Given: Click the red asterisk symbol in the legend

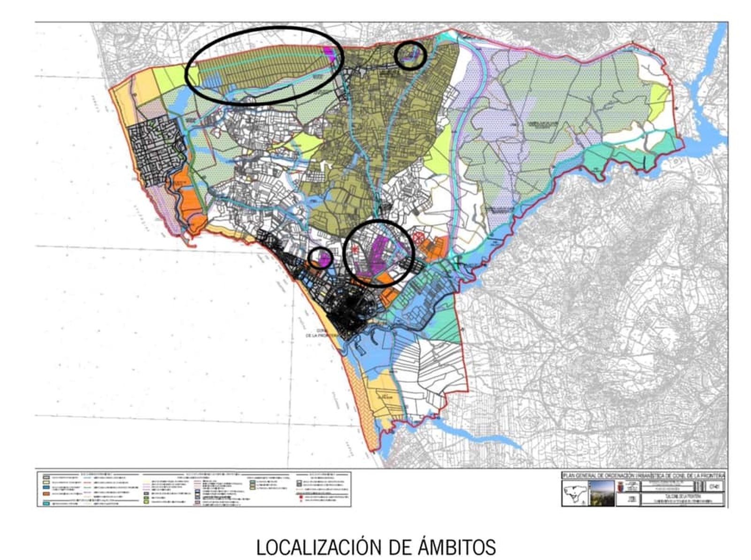Looking at the screenshot, I should 301,500.
